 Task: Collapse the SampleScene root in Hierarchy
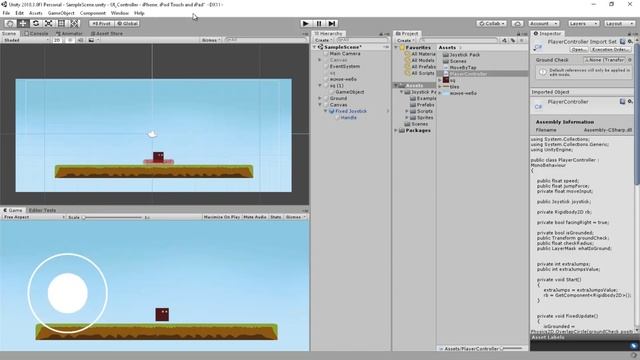[315, 47]
